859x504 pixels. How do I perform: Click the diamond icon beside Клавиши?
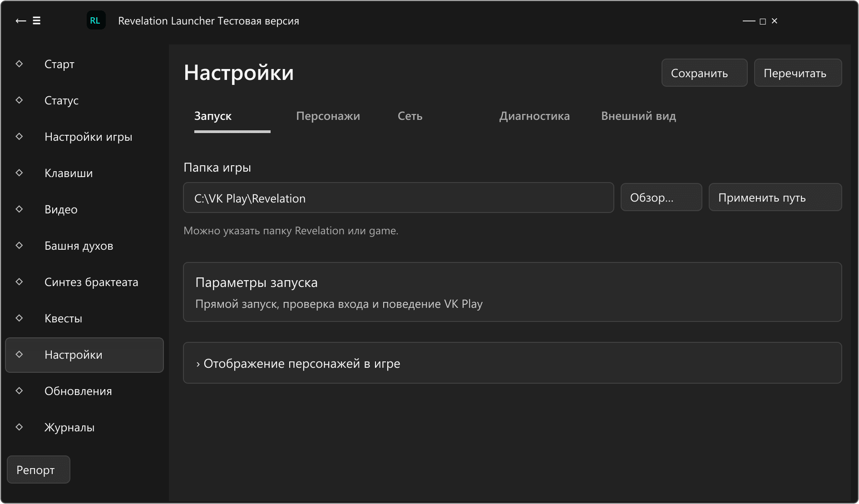coord(19,173)
